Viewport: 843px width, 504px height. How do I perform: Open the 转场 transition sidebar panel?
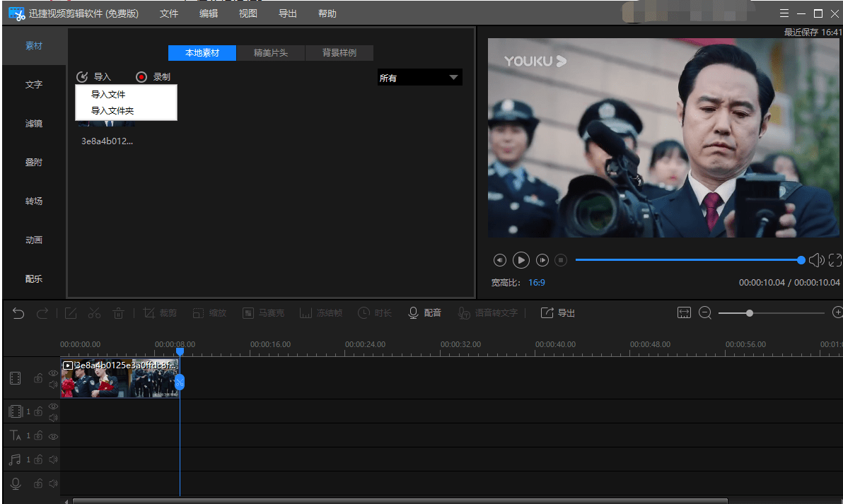[x=34, y=201]
